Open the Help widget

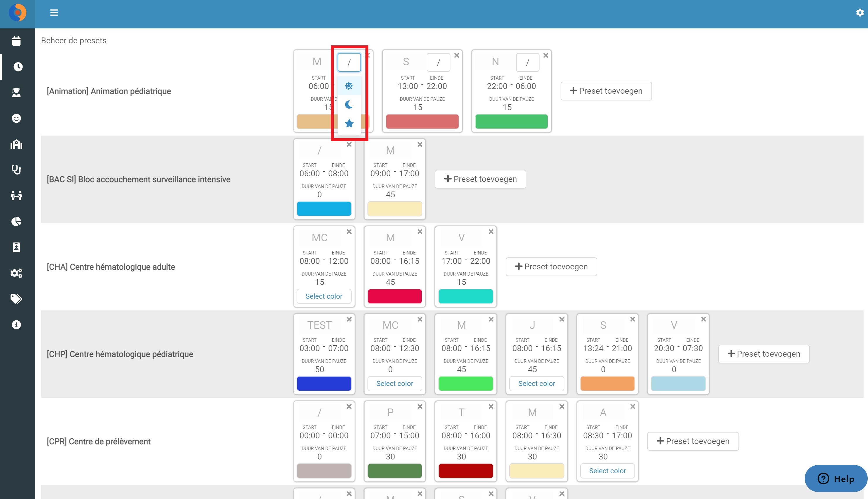coord(836,479)
